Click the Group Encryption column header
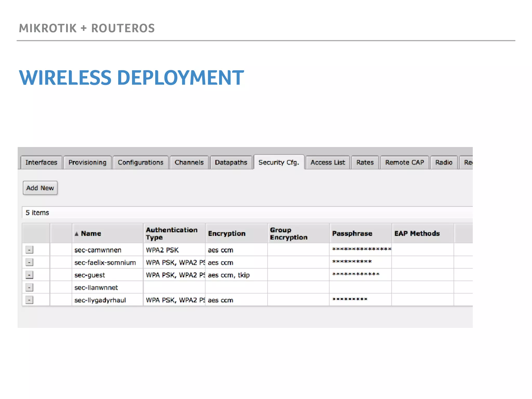Screen dimensions: 532x399 298,233
